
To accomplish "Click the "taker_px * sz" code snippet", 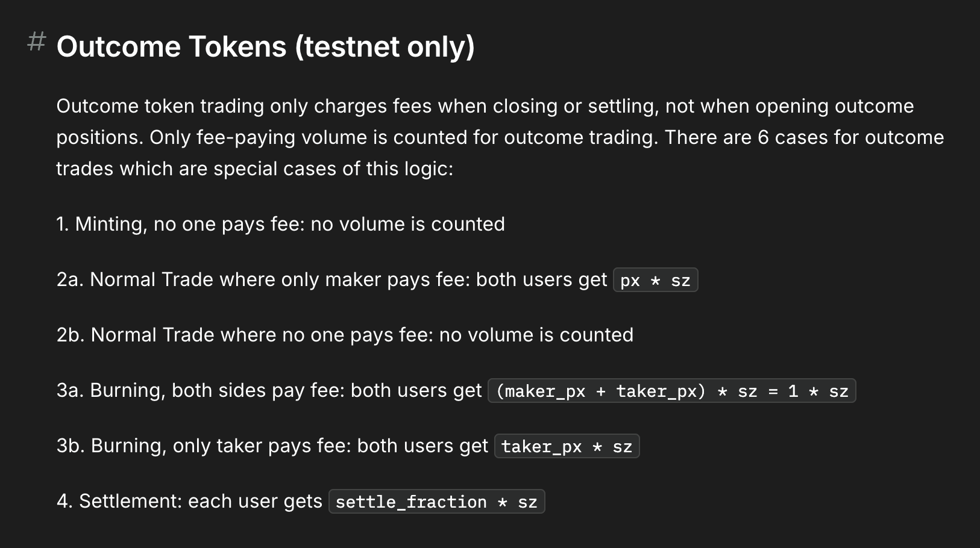I will [x=567, y=447].
